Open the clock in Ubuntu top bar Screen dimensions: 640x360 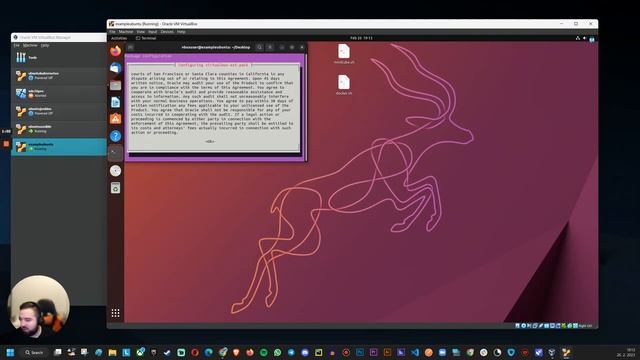tap(361, 38)
